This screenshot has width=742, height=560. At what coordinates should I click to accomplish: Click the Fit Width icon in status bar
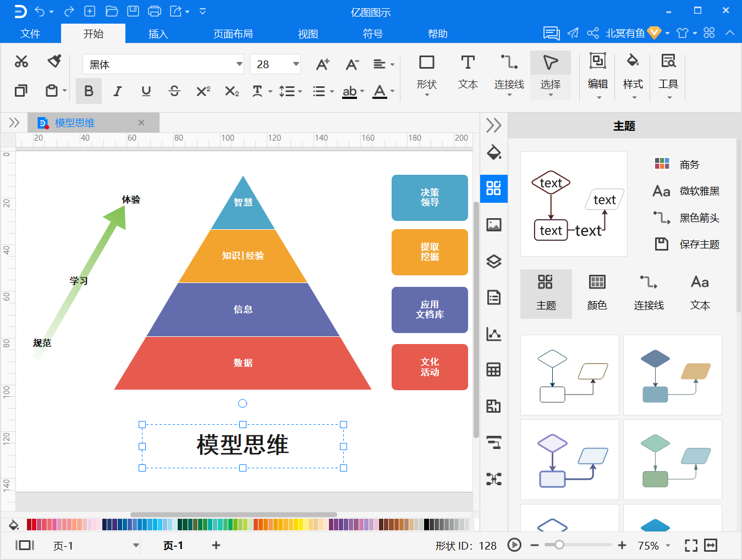point(711,545)
